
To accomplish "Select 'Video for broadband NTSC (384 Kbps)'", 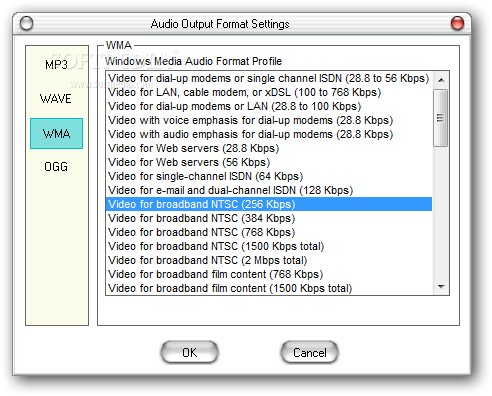I will 269,218.
